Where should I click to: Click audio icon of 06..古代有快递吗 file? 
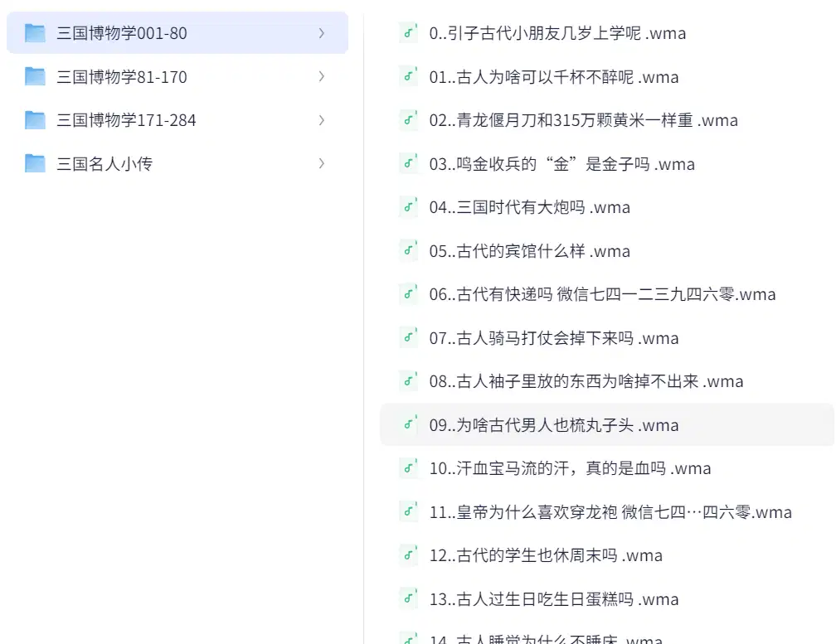click(x=408, y=294)
